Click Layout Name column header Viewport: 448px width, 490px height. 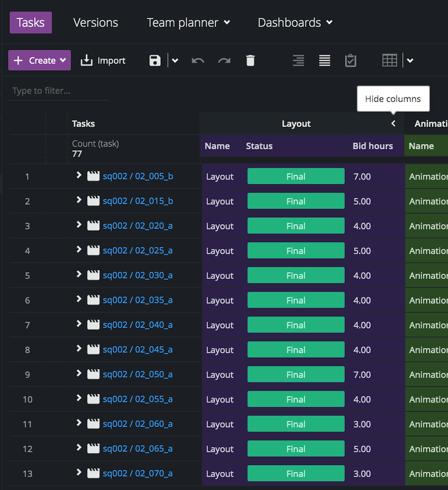pos(217,146)
